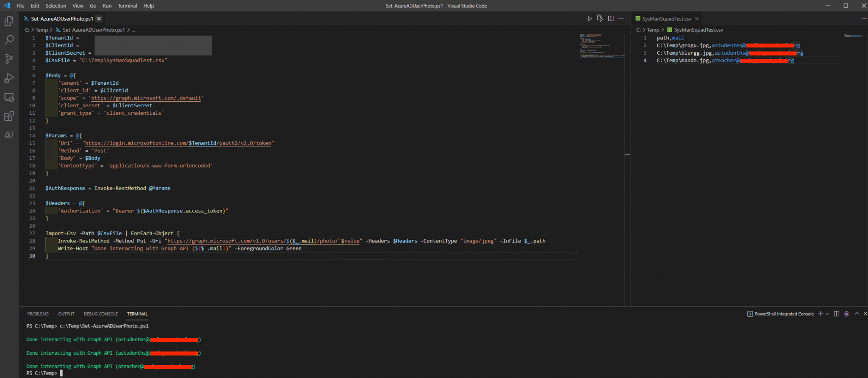Click 'Write-Host' on line 29
This screenshot has width=868, height=378.
tap(73, 249)
